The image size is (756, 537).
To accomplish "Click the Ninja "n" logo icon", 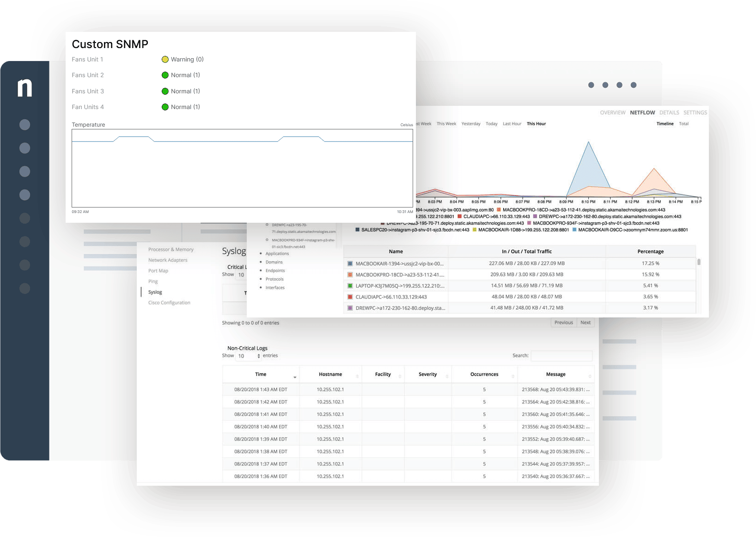I will tap(24, 89).
